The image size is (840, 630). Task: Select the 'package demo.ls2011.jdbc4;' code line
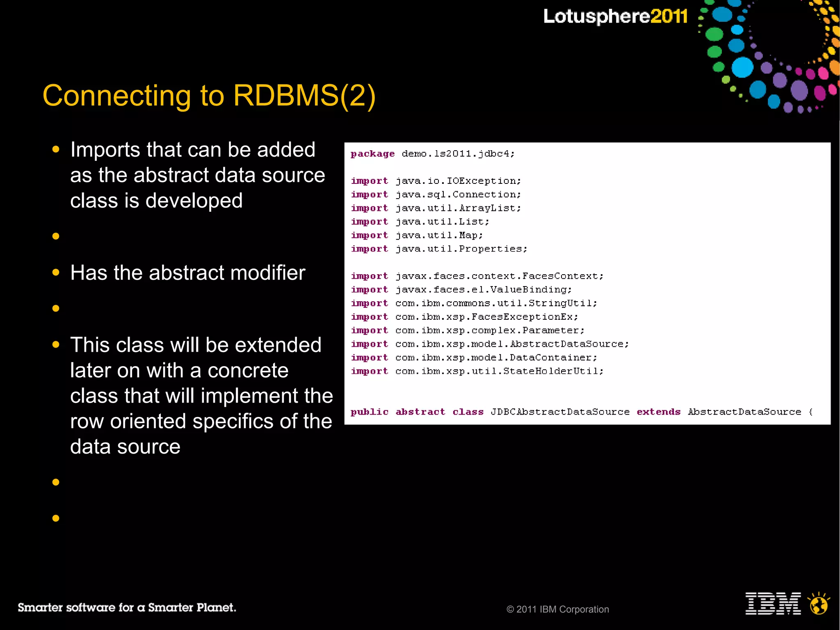(432, 153)
